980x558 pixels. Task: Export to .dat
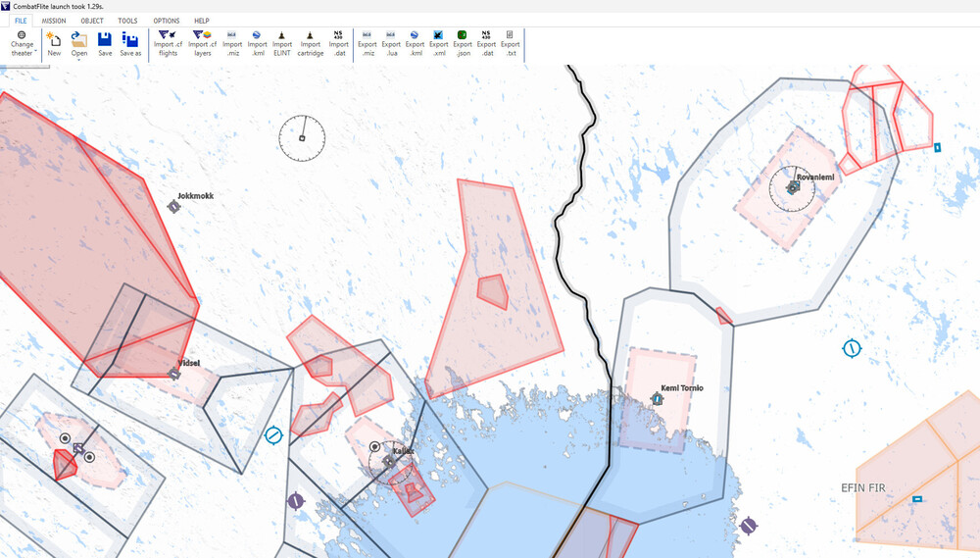tap(486, 44)
